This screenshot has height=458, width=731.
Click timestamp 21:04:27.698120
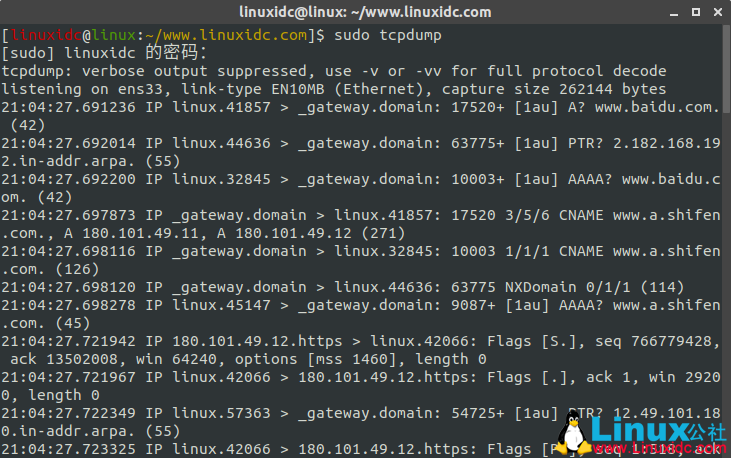coord(69,287)
